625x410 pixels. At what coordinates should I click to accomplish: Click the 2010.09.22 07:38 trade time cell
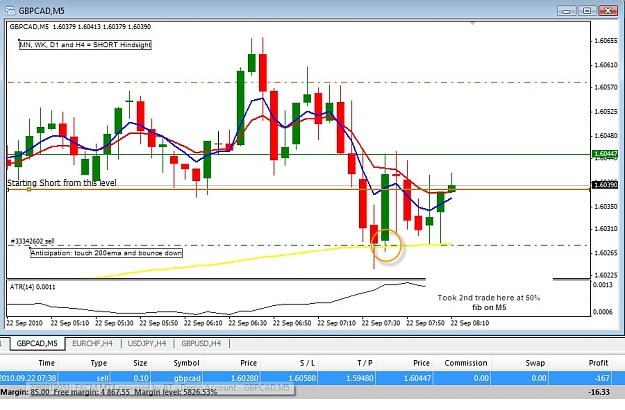[28, 378]
